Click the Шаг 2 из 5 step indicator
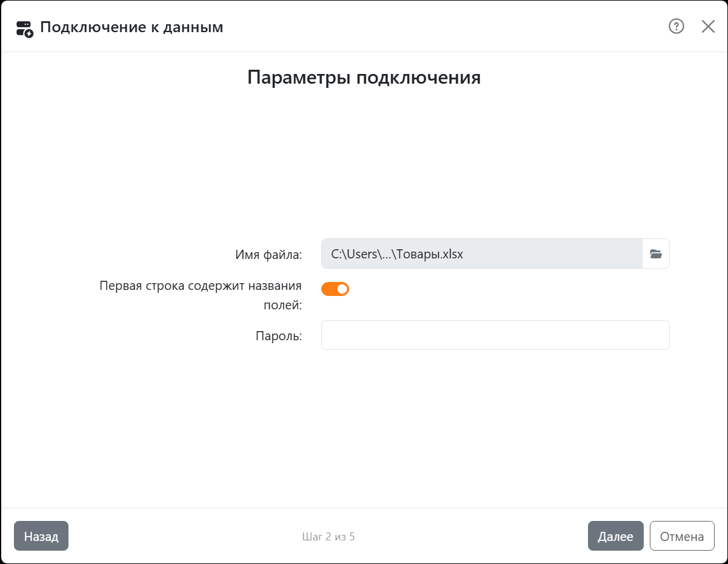The width and height of the screenshot is (728, 564). (x=329, y=537)
